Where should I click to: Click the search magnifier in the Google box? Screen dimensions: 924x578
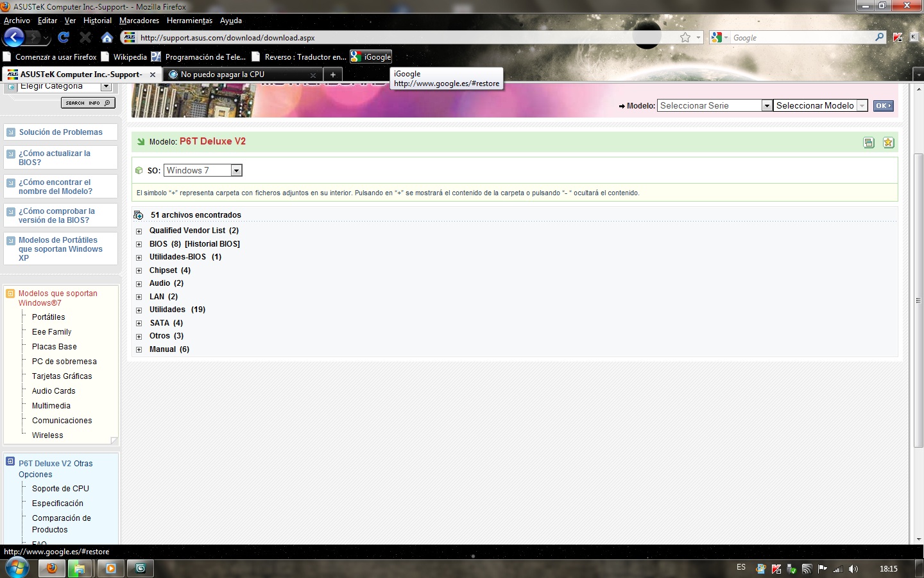pos(879,37)
